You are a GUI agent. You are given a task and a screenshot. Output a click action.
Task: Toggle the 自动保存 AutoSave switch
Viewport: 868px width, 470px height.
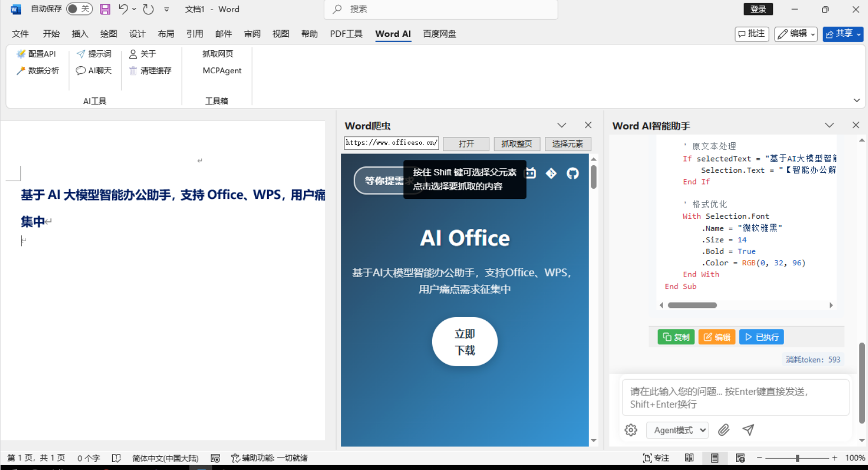80,9
